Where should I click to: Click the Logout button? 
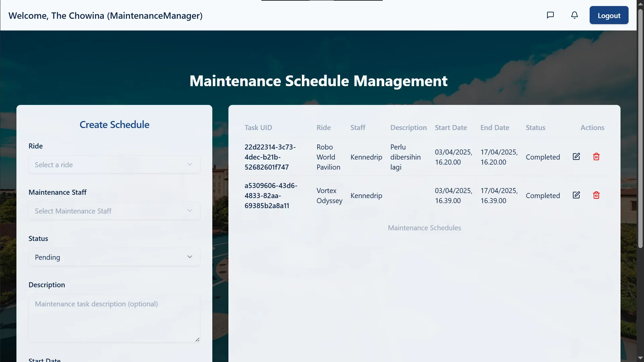pyautogui.click(x=608, y=15)
